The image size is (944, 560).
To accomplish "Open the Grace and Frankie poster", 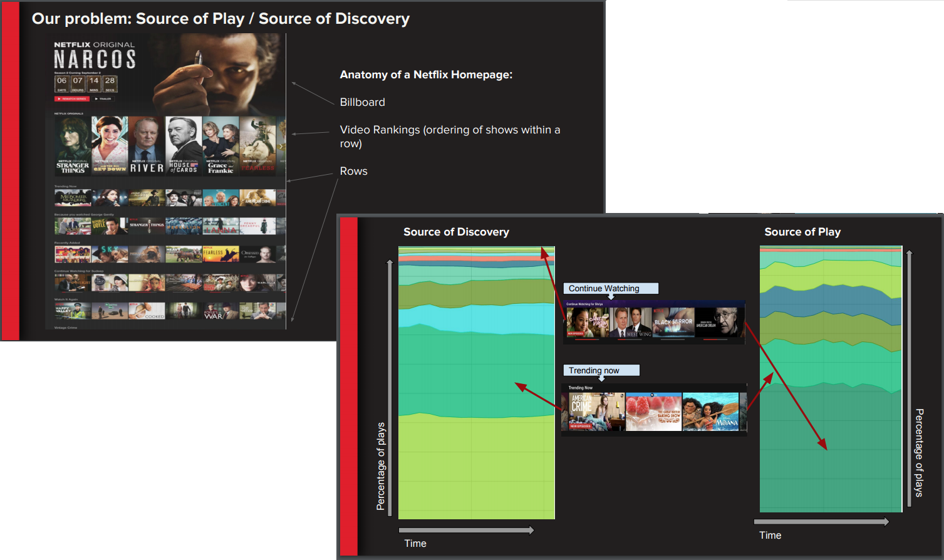I will click(220, 145).
